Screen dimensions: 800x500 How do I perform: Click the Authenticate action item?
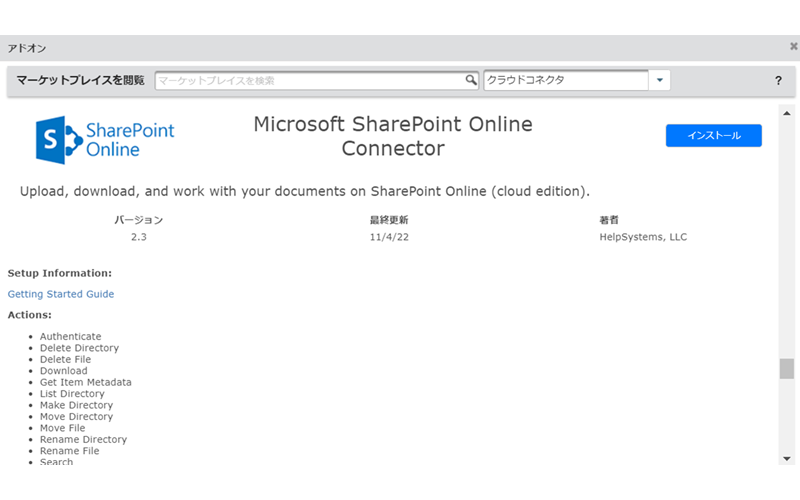pyautogui.click(x=70, y=336)
